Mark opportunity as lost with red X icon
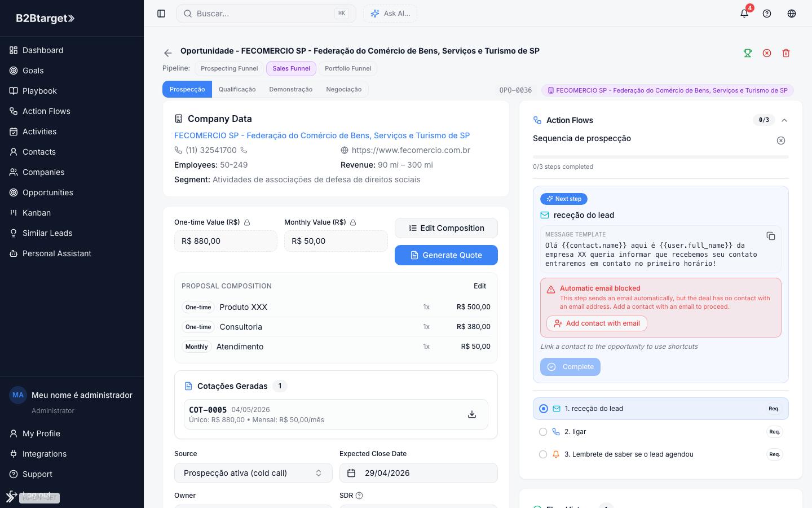The image size is (812, 508). click(767, 53)
